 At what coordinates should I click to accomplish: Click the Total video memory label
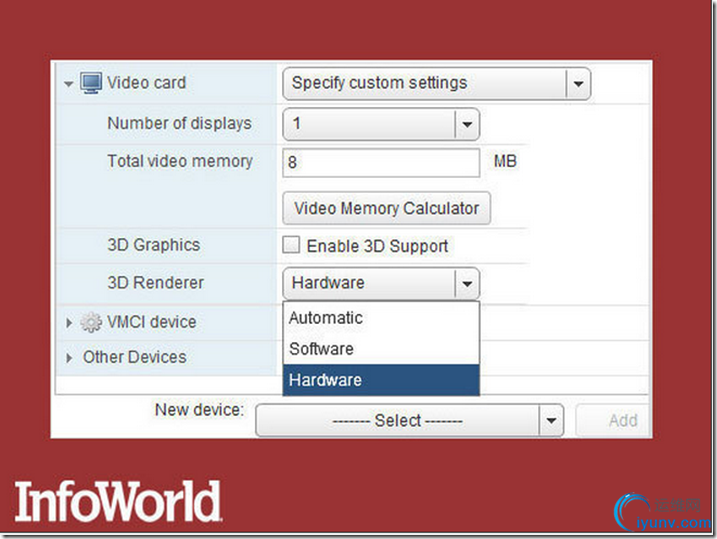point(180,161)
